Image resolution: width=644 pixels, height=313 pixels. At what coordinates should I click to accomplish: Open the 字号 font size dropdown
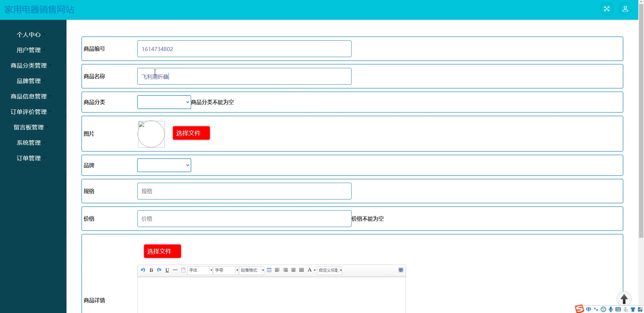click(x=226, y=270)
